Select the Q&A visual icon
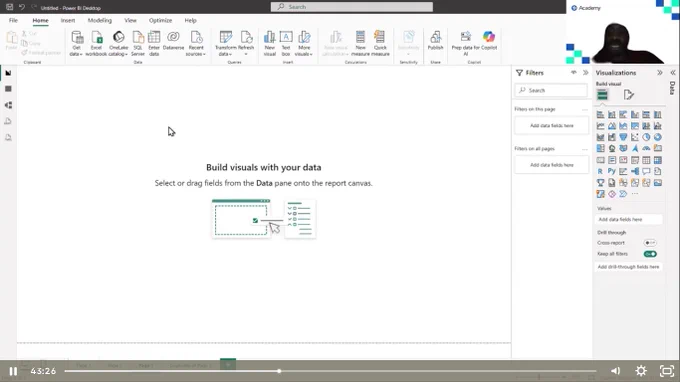This screenshot has width=680, height=382. [646, 171]
